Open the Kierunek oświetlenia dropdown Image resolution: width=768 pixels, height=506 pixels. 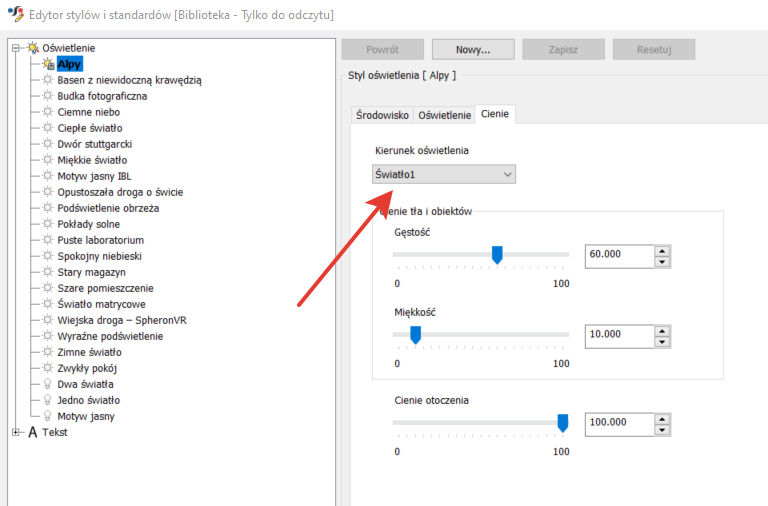coord(444,174)
